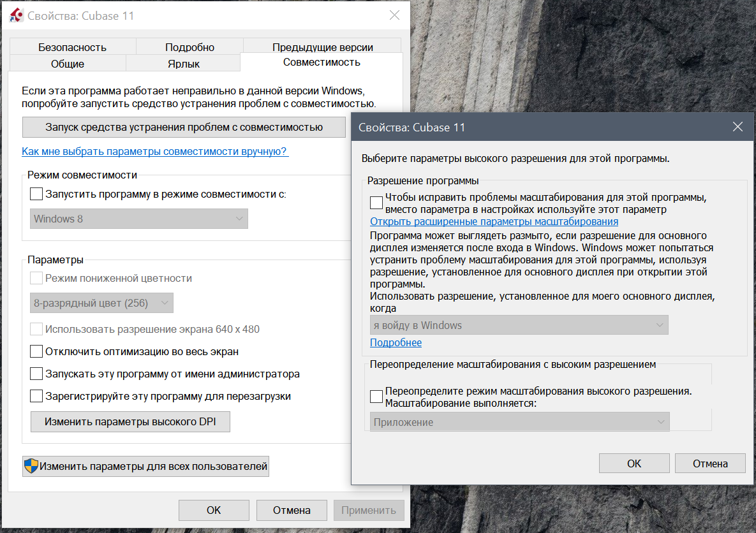Click the Применить button
The height and width of the screenshot is (533, 756).
[x=369, y=510]
